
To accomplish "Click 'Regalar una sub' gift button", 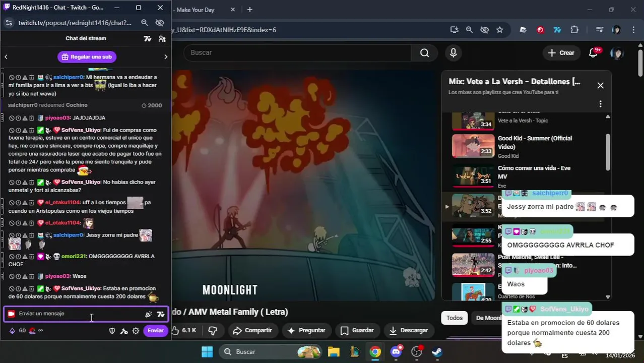I will point(87,57).
